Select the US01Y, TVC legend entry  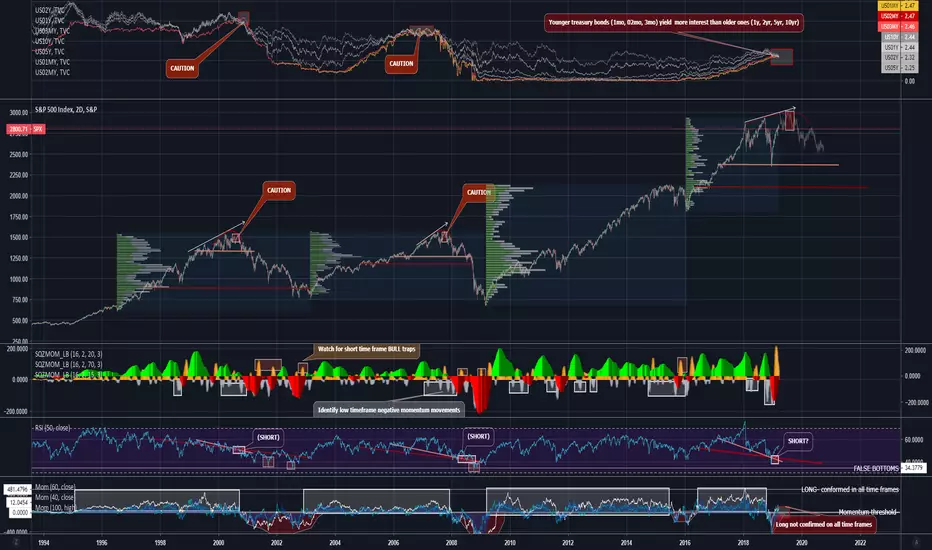51,21
